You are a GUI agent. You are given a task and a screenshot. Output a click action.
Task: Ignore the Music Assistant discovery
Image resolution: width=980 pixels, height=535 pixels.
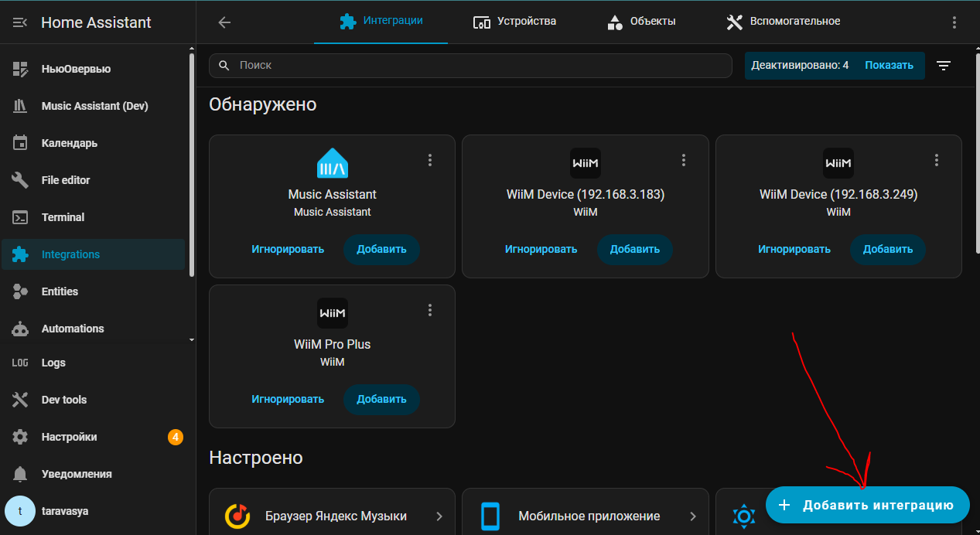[288, 249]
